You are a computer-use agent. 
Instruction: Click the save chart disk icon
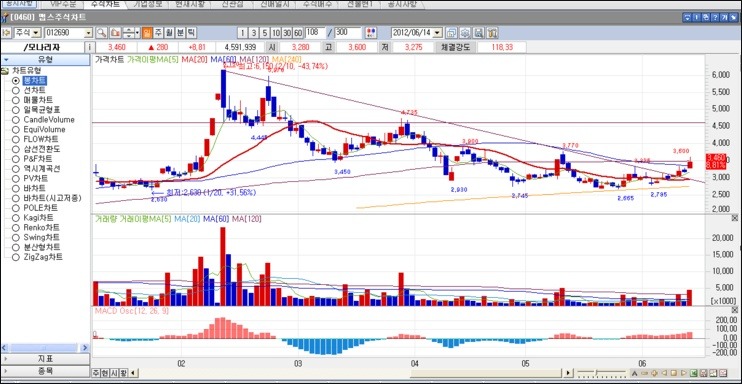click(x=479, y=33)
